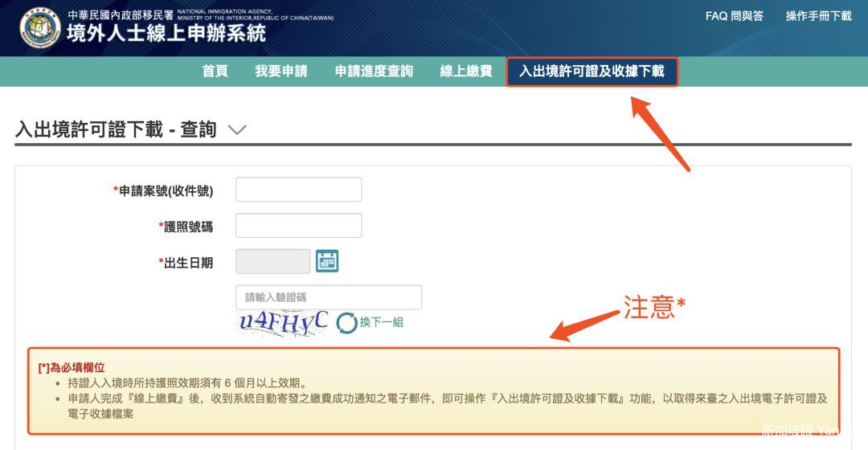Open the FAQ 問與答 link
868x450 pixels.
[x=734, y=16]
